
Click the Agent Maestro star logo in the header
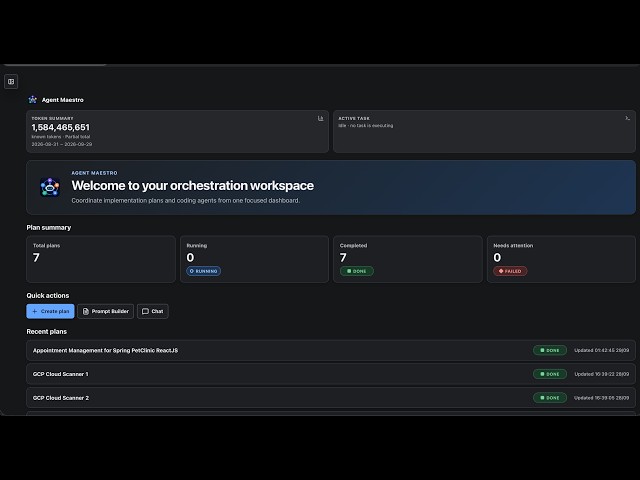tap(33, 100)
